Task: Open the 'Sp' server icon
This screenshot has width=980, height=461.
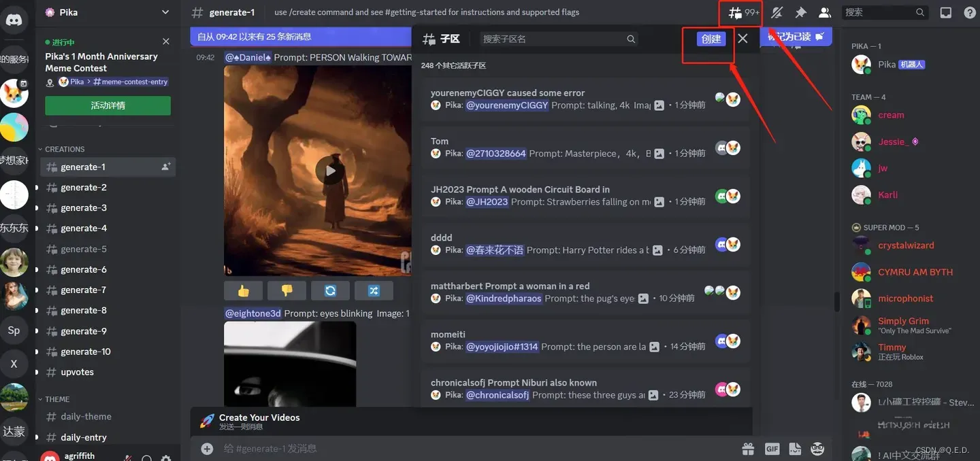Action: 14,330
